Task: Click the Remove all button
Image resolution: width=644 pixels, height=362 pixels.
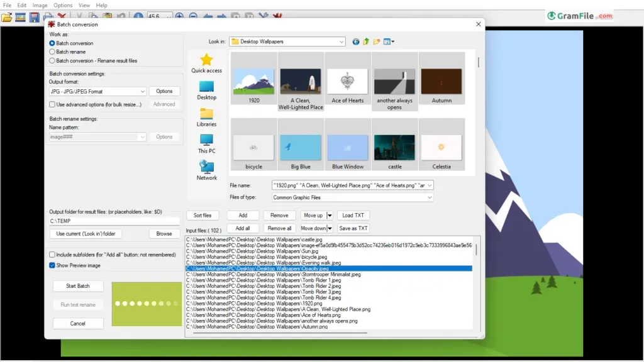Action: click(x=279, y=228)
